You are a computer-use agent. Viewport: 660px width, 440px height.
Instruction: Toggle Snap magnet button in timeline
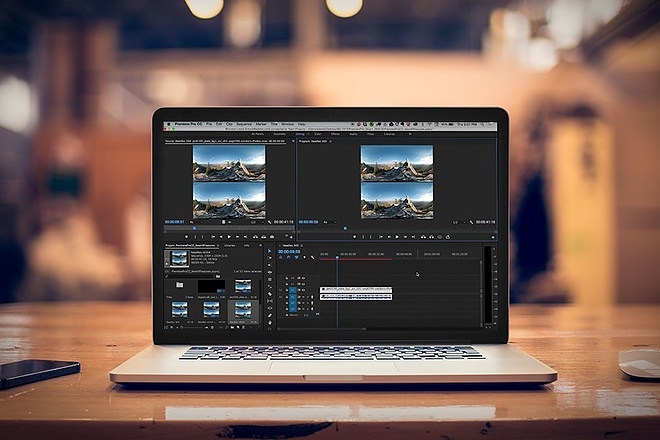coord(289,257)
